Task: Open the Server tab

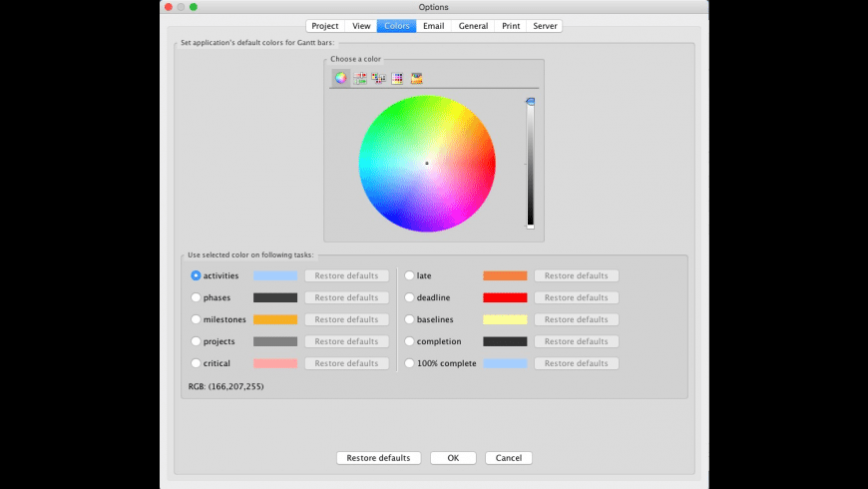Action: (x=545, y=26)
